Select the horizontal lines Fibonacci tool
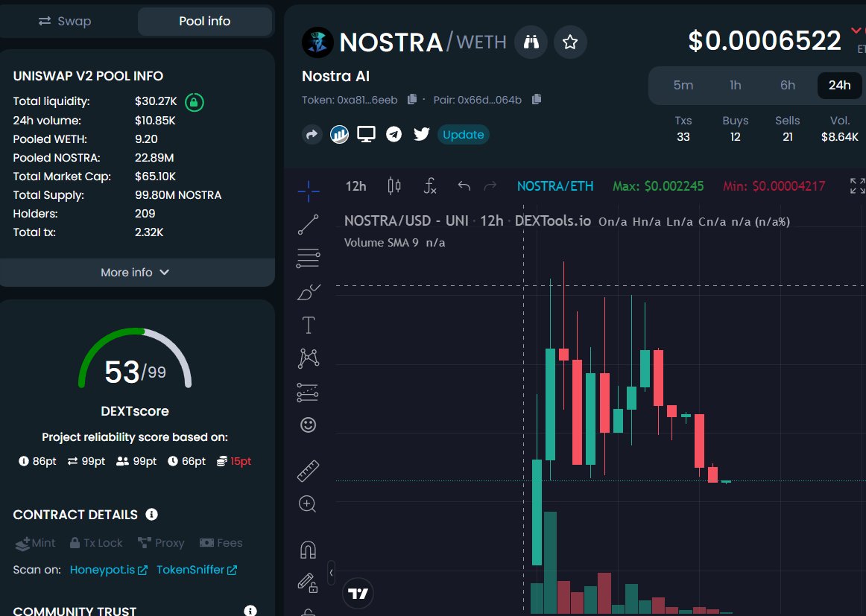This screenshot has width=866, height=616. [x=309, y=258]
